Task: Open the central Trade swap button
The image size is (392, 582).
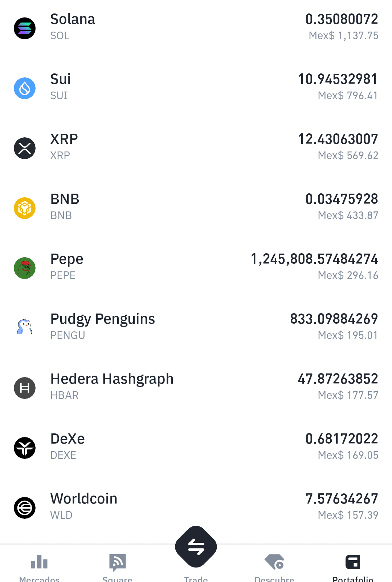Action: pos(196,547)
